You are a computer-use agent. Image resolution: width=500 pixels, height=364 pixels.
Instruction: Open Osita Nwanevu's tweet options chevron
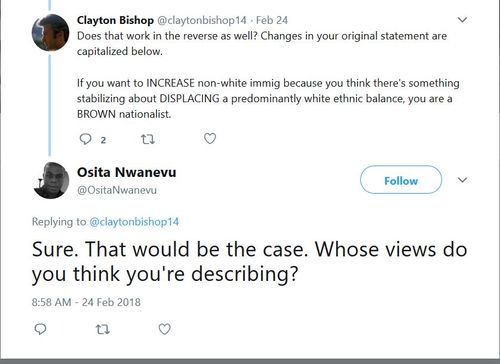click(462, 180)
